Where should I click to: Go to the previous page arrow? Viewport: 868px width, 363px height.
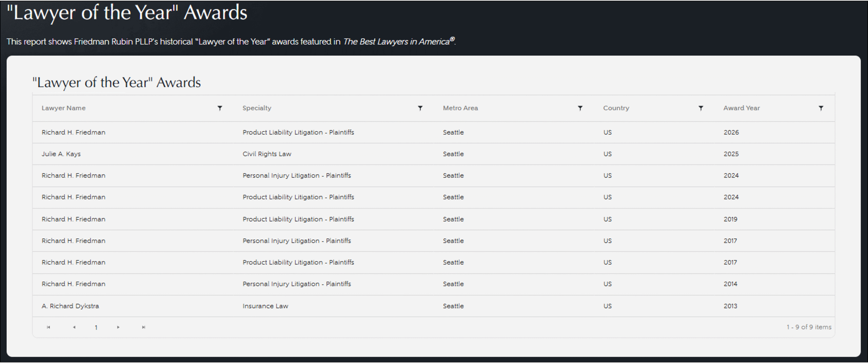(x=74, y=327)
